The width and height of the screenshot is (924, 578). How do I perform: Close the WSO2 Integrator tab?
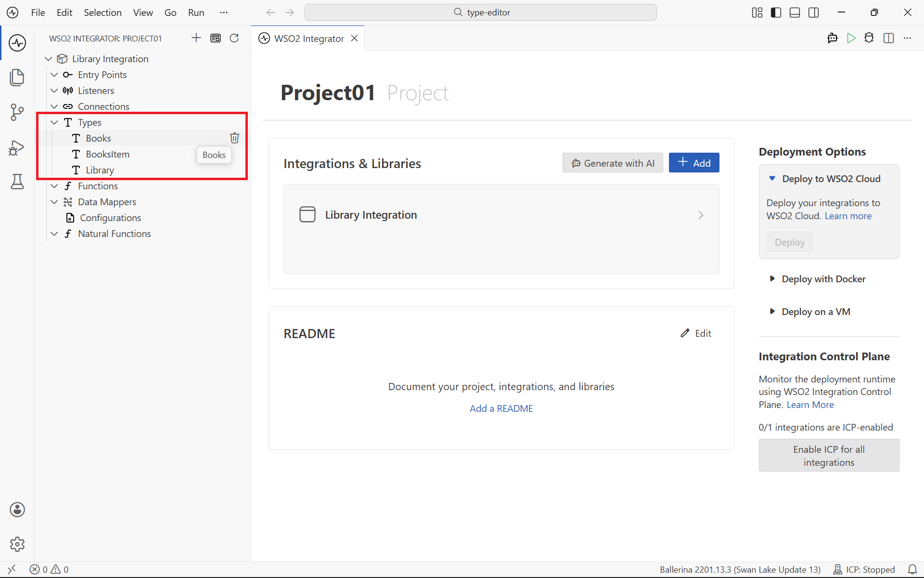point(355,38)
